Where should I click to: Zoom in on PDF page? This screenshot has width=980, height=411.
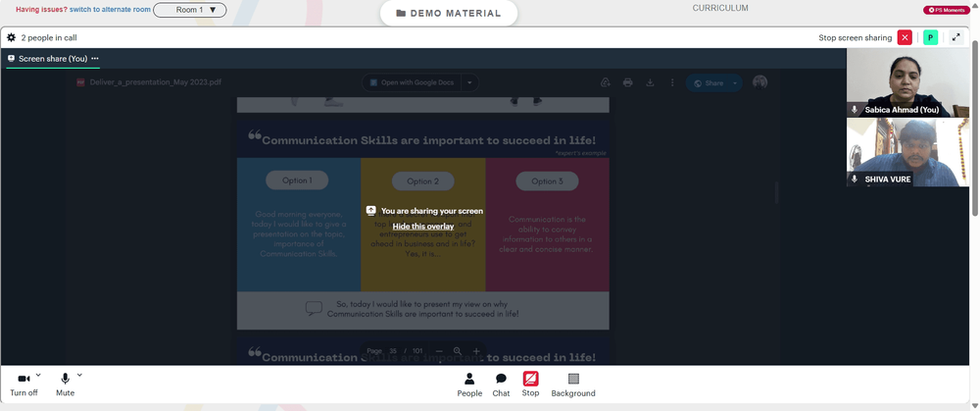(476, 351)
